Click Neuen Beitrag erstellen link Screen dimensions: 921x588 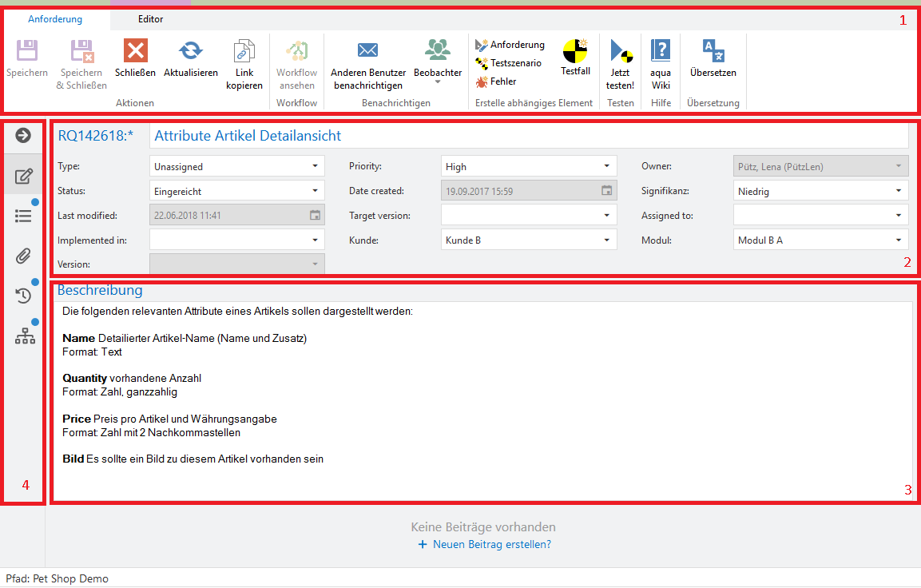(491, 545)
